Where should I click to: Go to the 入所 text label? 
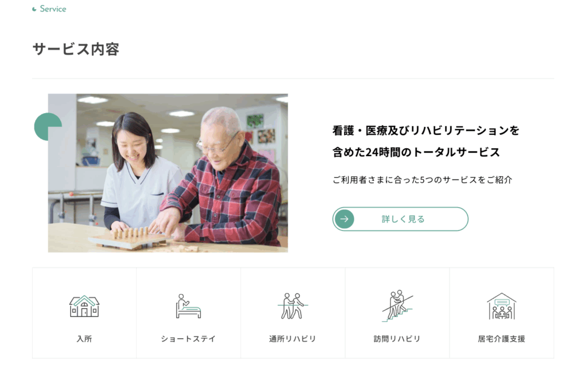84,339
